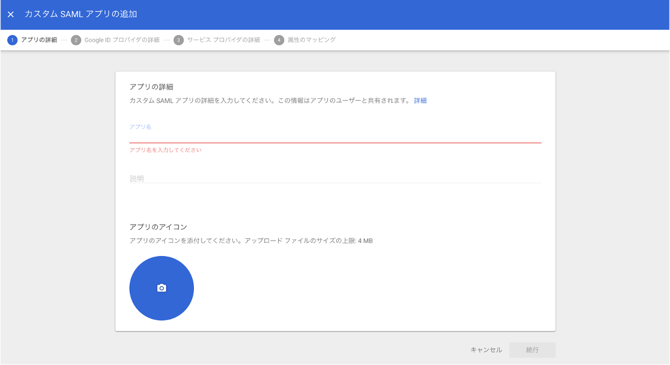670x365 pixels.
Task: Focus the アプリ名 input field
Action: point(335,135)
